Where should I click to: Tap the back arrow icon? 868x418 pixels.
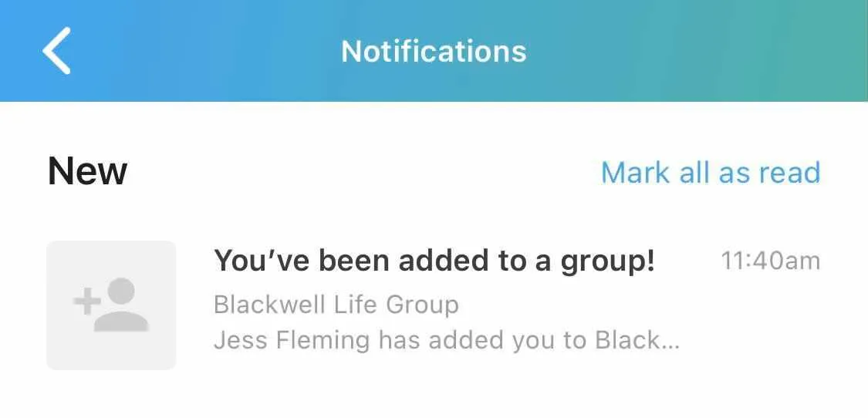point(56,51)
